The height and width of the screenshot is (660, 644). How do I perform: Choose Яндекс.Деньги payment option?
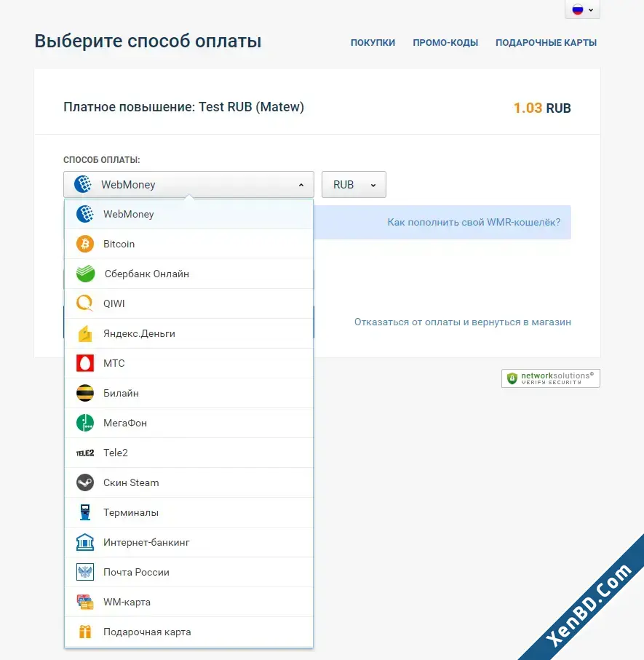[188, 333]
